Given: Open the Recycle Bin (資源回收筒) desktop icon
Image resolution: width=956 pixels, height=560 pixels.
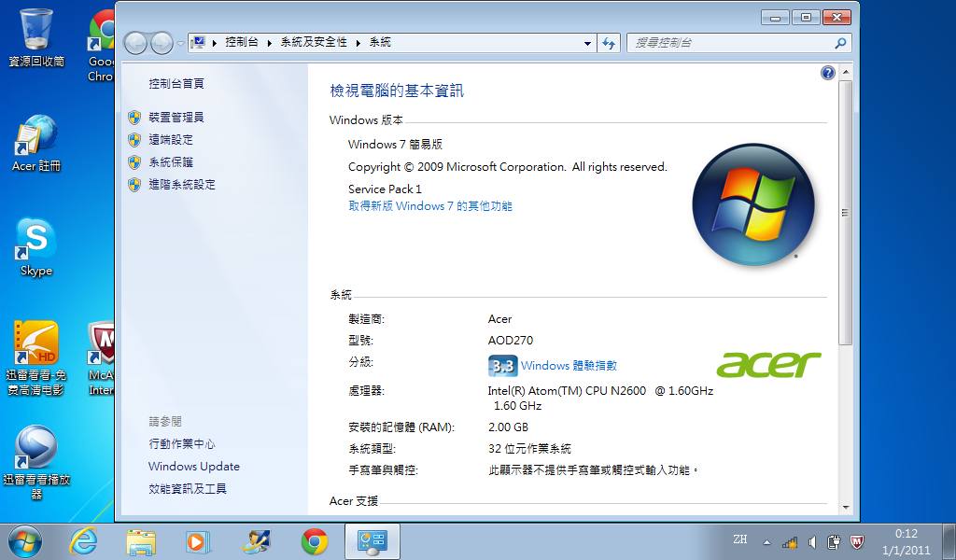Looking at the screenshot, I should coord(36,37).
